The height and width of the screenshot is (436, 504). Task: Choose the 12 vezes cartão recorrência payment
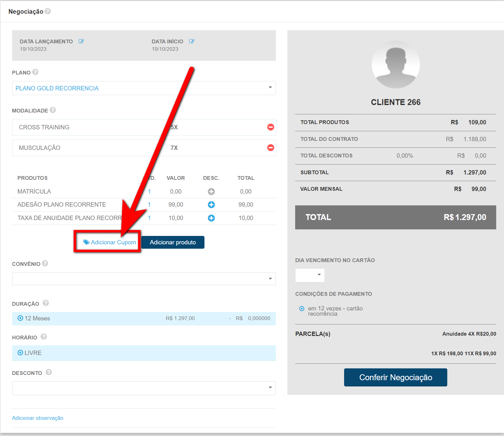tap(302, 309)
